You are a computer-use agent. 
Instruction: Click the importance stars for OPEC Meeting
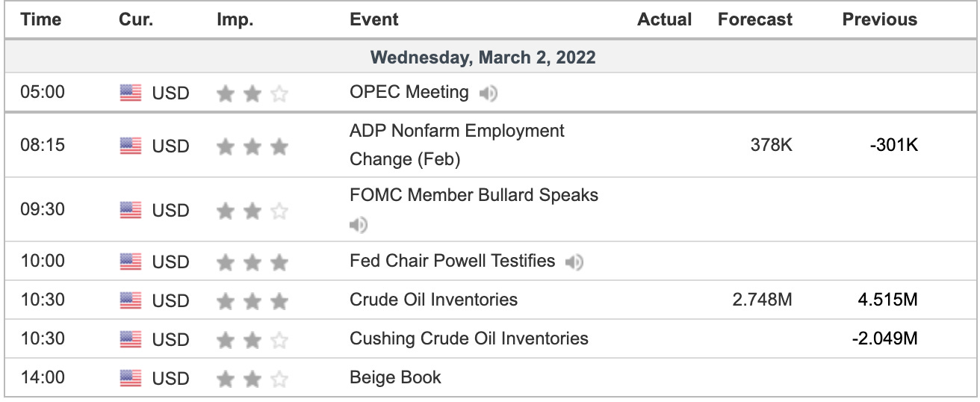tap(252, 93)
